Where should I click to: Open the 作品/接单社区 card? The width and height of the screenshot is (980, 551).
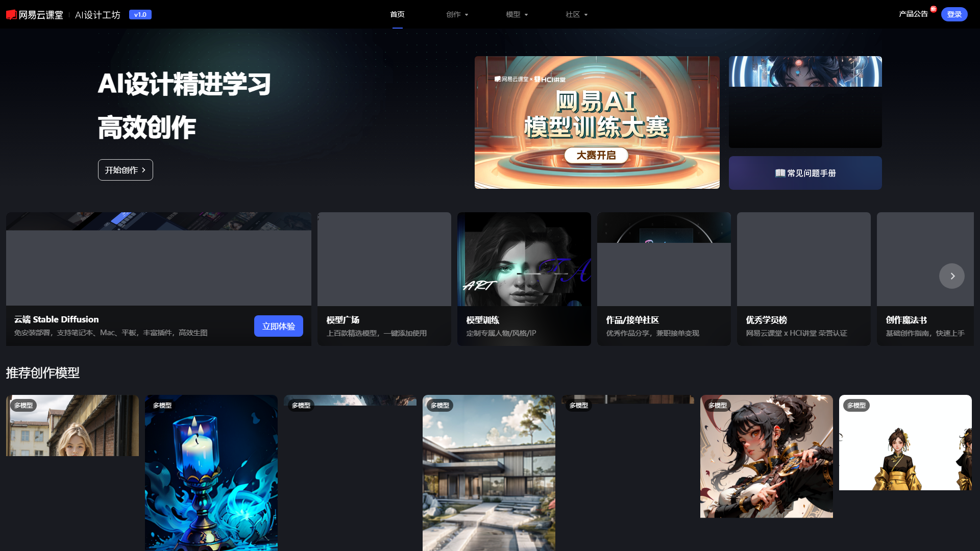click(664, 279)
